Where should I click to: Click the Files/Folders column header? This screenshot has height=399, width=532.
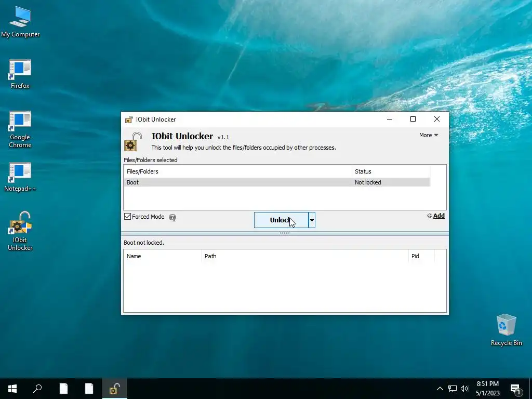(238, 171)
